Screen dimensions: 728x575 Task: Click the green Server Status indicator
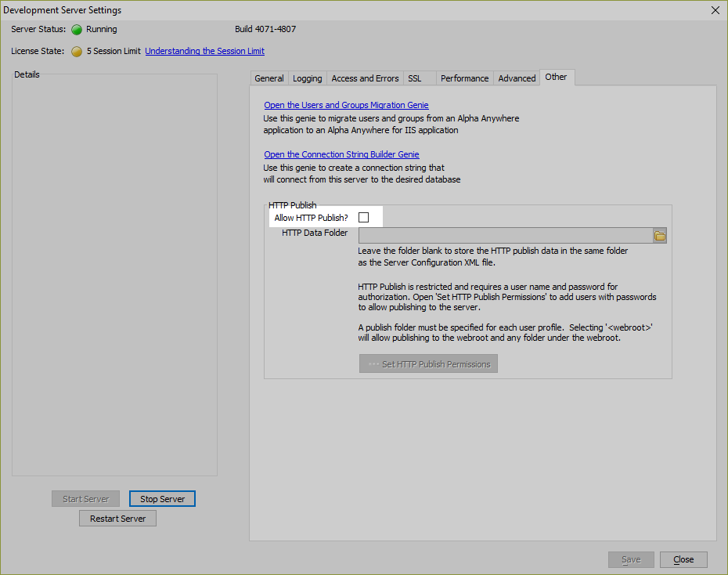pos(77,30)
